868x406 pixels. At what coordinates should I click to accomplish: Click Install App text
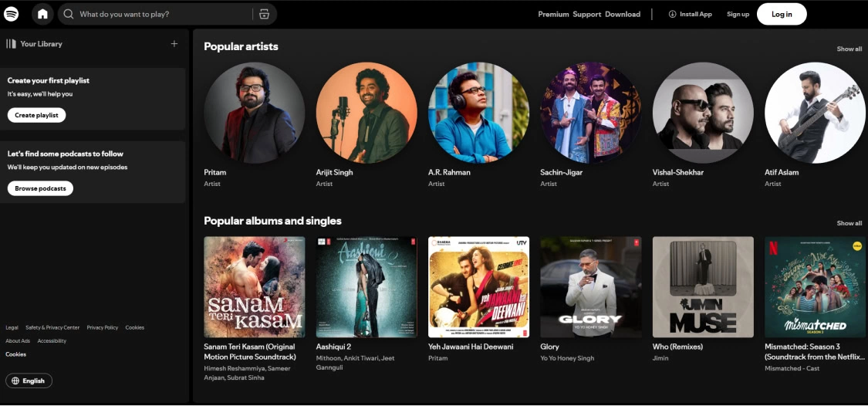696,15
